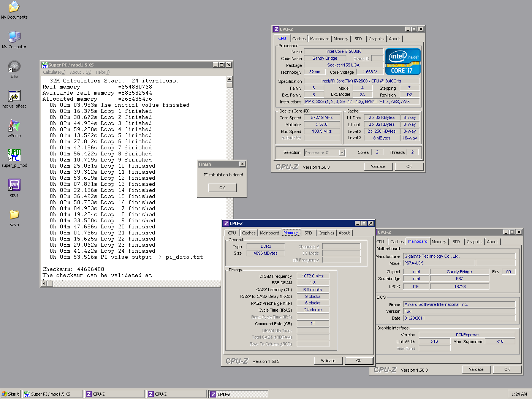Click the mainboard Model field P67A-UD5
The image size is (532, 399).
(439, 263)
